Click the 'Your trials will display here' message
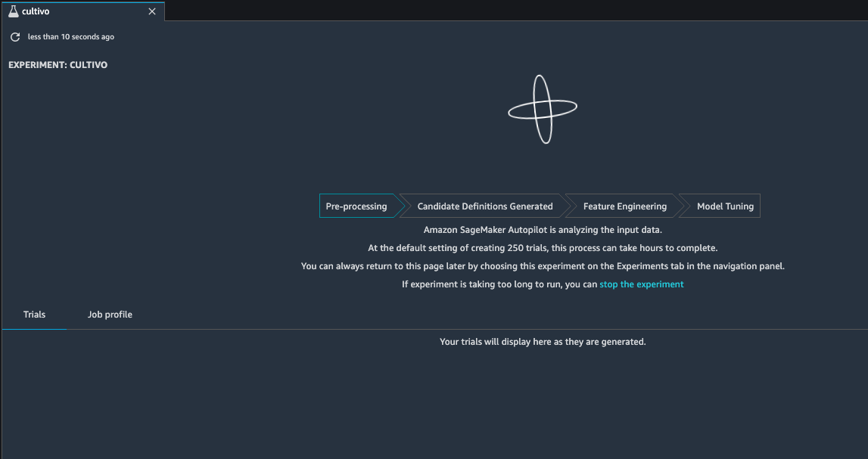Image resolution: width=868 pixels, height=459 pixels. (x=543, y=342)
